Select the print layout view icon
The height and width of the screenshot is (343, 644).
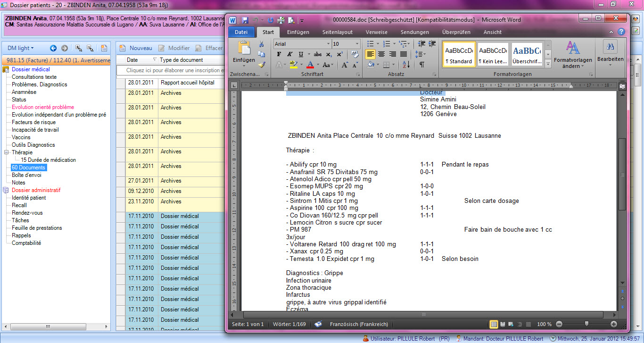click(494, 324)
